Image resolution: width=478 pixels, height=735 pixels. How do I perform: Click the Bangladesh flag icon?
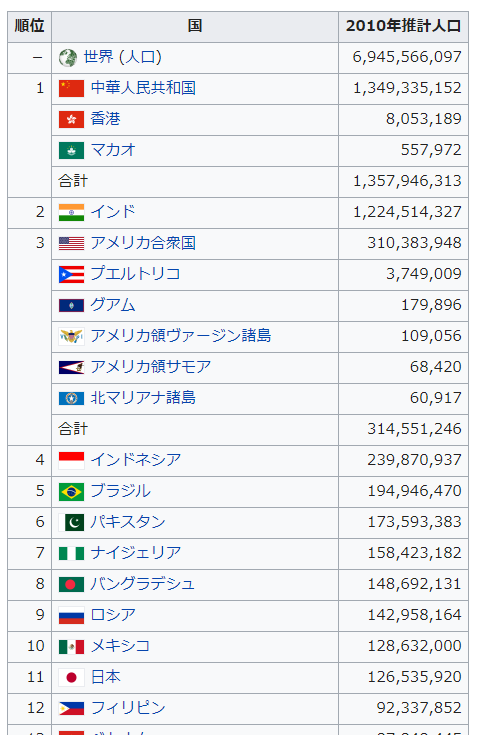point(71,585)
